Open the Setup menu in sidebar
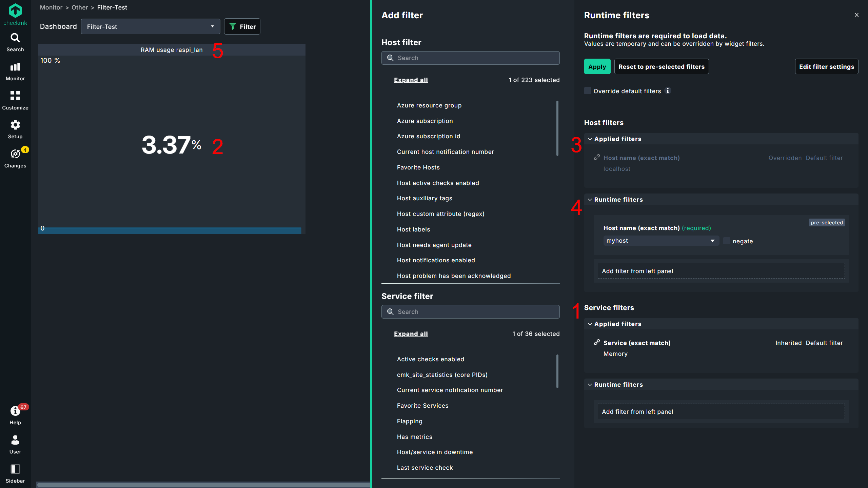 [x=15, y=129]
